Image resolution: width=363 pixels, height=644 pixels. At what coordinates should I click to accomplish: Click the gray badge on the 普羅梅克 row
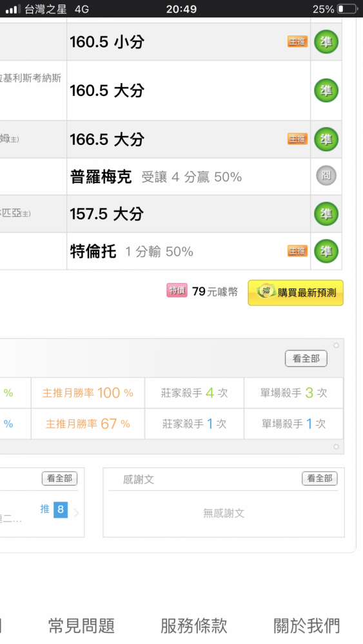point(326,176)
